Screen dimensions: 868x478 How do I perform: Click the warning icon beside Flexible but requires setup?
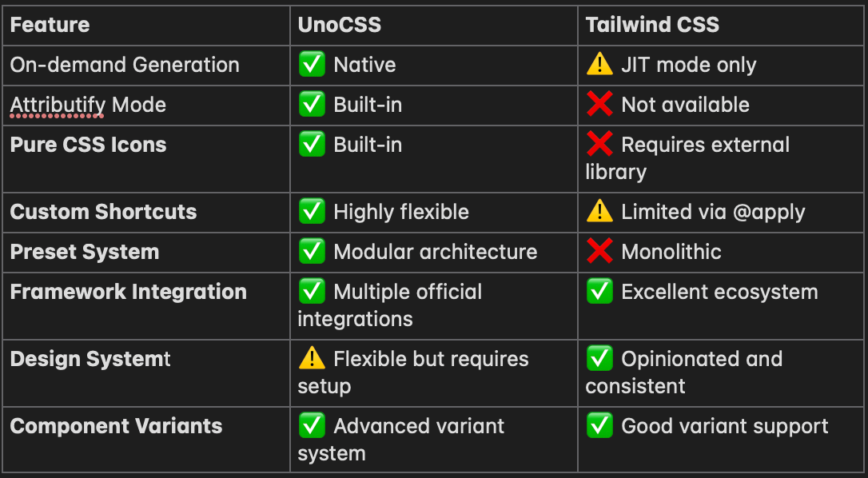312,358
